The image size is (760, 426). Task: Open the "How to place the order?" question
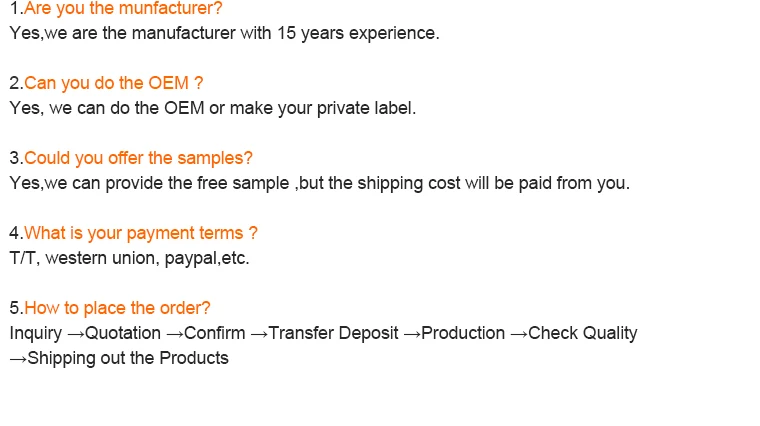[x=117, y=308]
